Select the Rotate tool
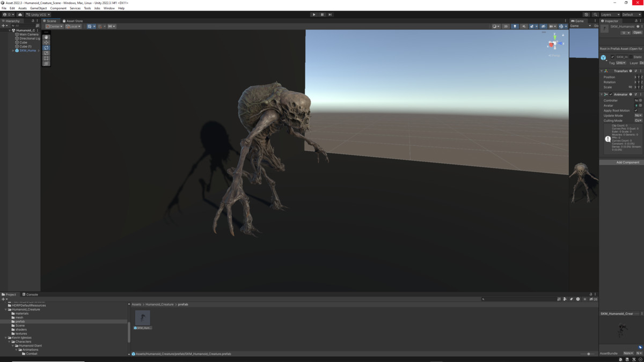The height and width of the screenshot is (362, 644). 46,48
